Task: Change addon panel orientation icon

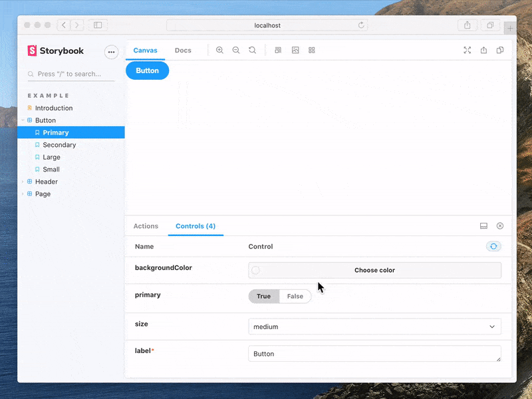Action: (483, 226)
